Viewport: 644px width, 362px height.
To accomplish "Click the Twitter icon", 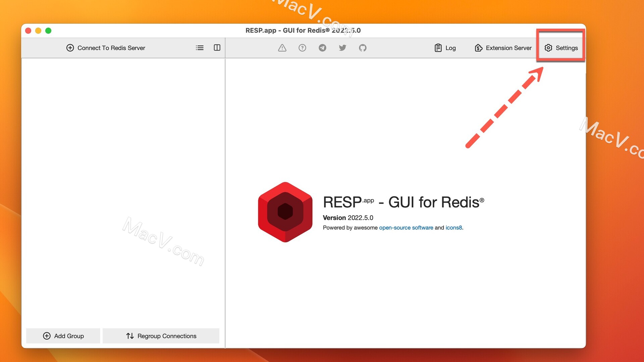I will (x=343, y=48).
